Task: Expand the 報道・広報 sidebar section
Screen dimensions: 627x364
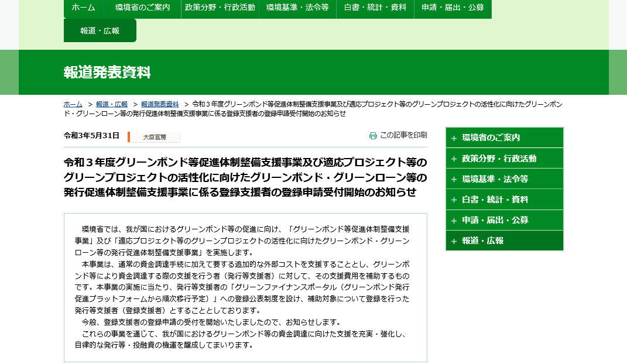Action: pyautogui.click(x=504, y=241)
